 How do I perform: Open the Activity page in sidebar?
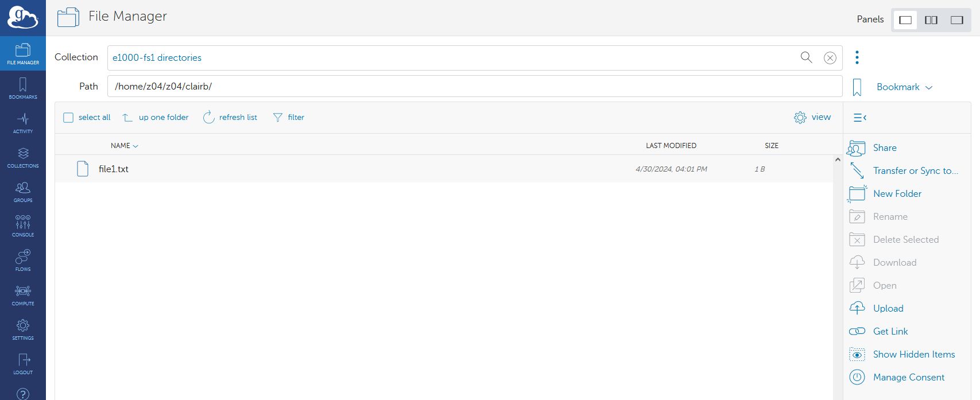click(x=23, y=123)
